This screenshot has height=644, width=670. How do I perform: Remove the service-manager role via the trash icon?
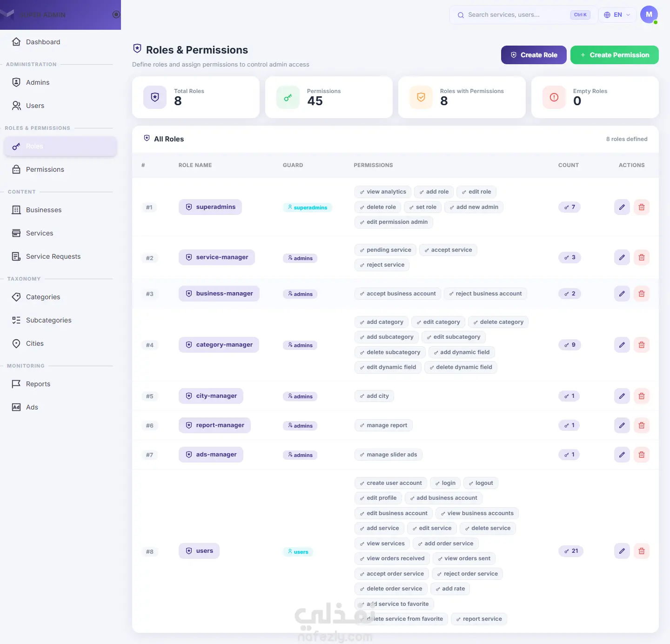(642, 257)
